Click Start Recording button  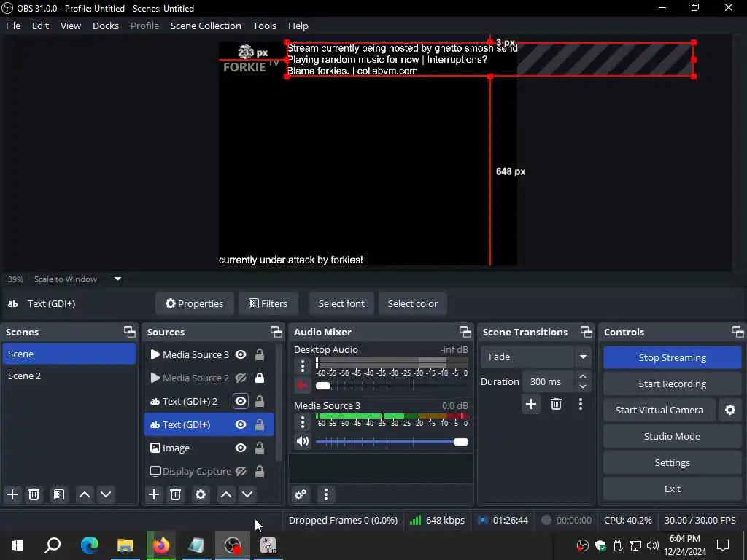672,384
